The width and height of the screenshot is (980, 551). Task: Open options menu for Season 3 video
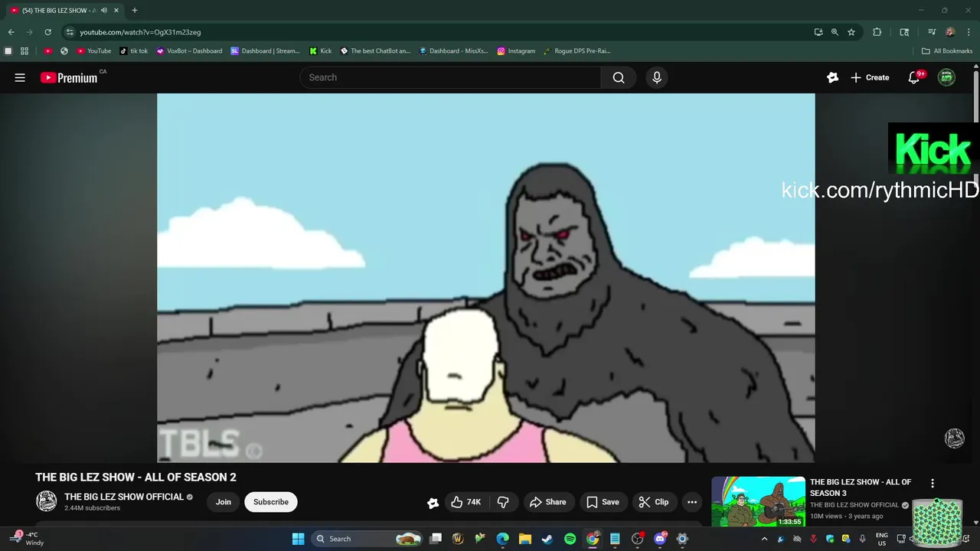(x=933, y=484)
